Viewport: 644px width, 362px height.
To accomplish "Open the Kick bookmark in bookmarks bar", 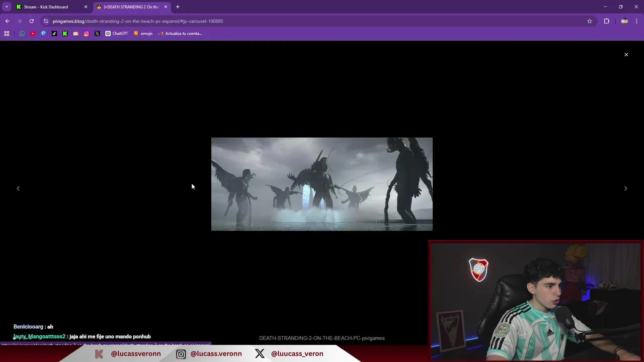I will (65, 33).
